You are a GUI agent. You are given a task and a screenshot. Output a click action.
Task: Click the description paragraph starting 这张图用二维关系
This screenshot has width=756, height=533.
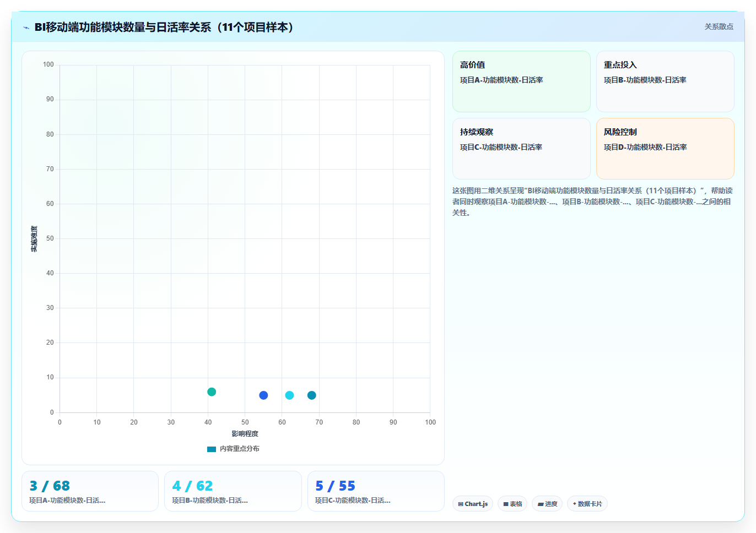[x=593, y=202]
